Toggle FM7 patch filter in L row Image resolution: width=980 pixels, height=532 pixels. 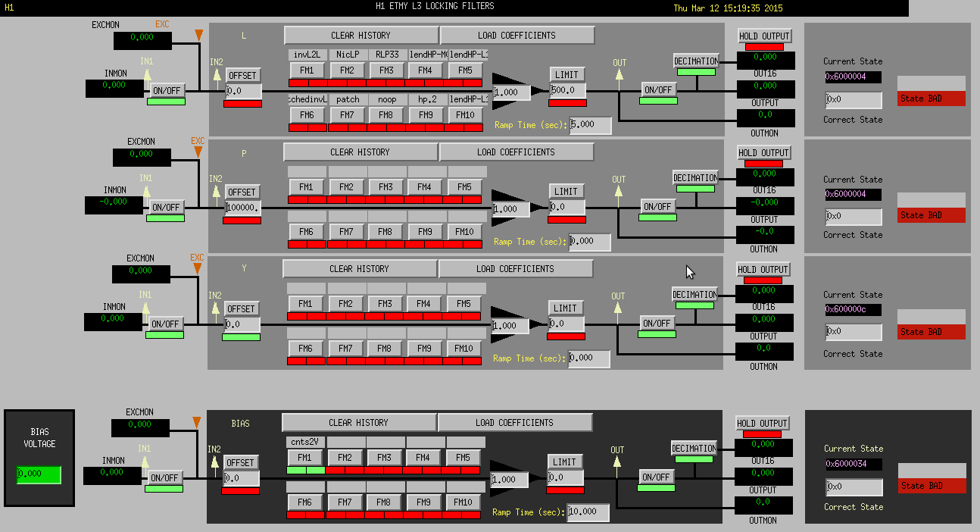click(348, 115)
